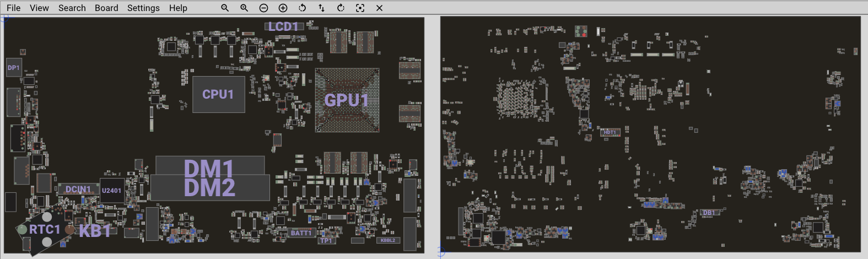Center the view with the focus icon
The width and height of the screenshot is (868, 259).
point(360,8)
